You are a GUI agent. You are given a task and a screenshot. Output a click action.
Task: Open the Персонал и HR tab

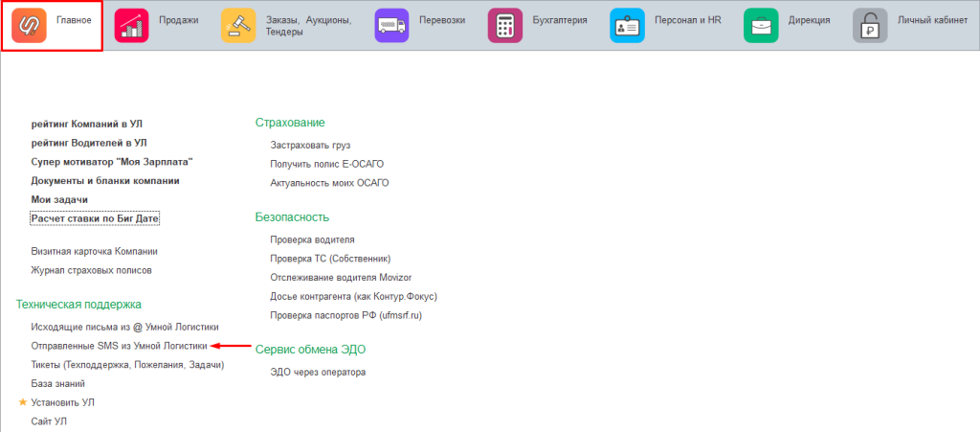(668, 26)
